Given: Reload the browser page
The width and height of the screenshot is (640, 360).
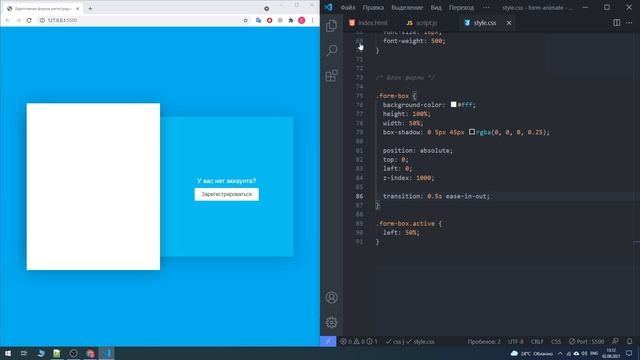Looking at the screenshot, I should (x=29, y=20).
